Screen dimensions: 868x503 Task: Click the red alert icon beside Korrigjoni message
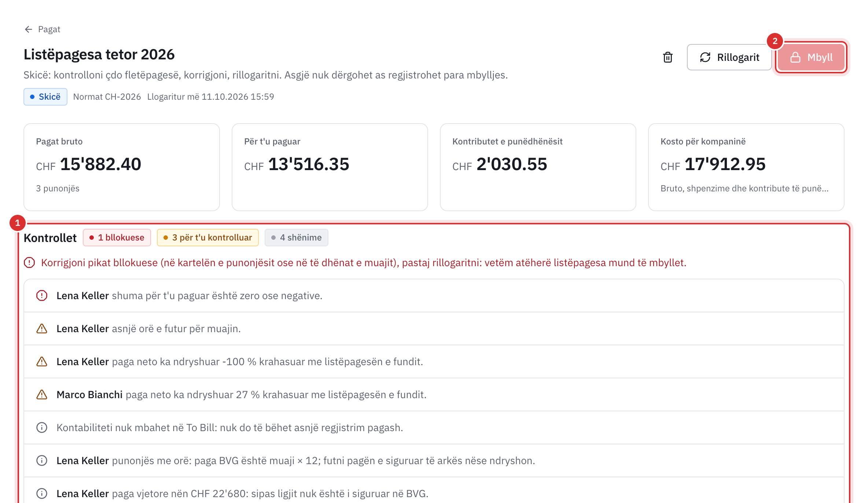[29, 262]
